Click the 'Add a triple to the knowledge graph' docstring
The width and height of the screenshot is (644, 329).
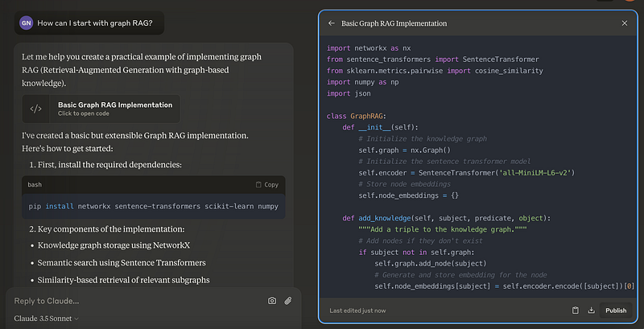coord(443,229)
